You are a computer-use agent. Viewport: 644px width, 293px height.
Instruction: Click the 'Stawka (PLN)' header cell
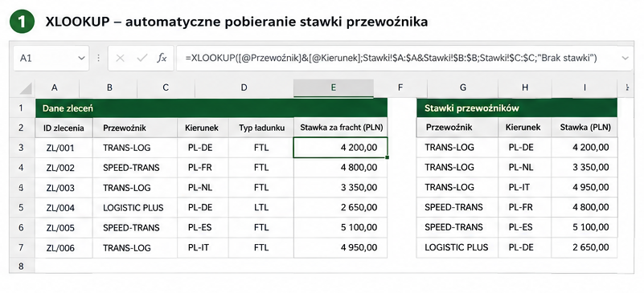click(585, 128)
